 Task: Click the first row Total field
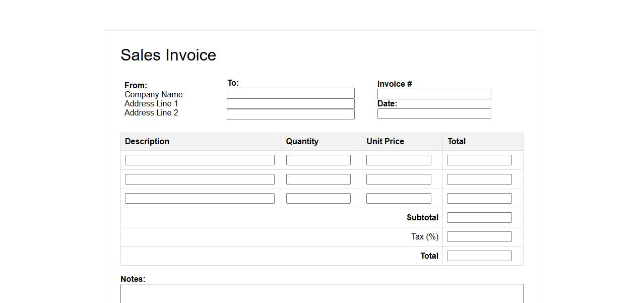[x=479, y=160]
